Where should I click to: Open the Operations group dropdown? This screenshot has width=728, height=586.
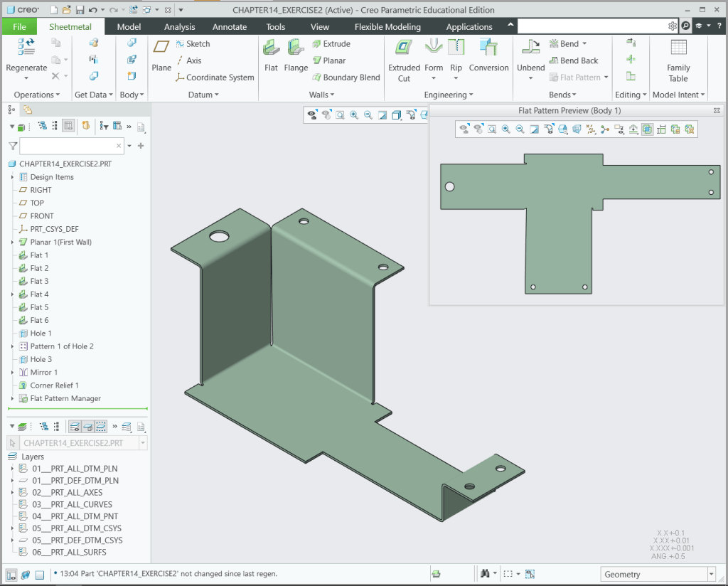coord(37,95)
